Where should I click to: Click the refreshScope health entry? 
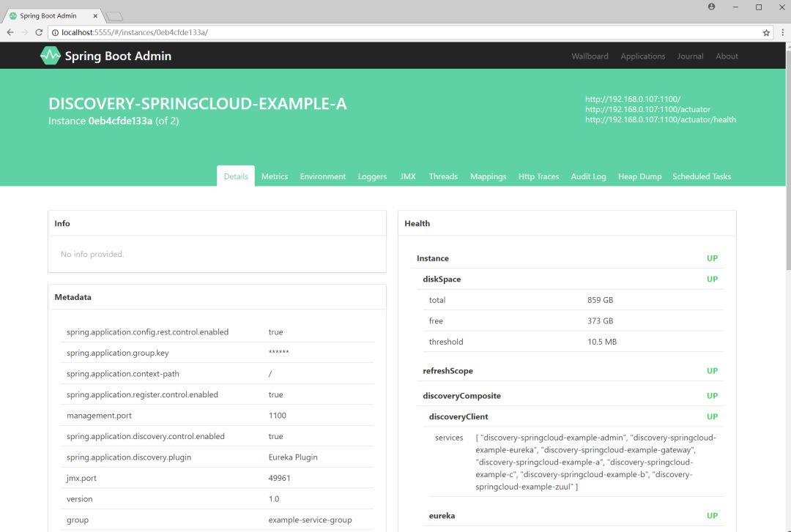point(448,370)
